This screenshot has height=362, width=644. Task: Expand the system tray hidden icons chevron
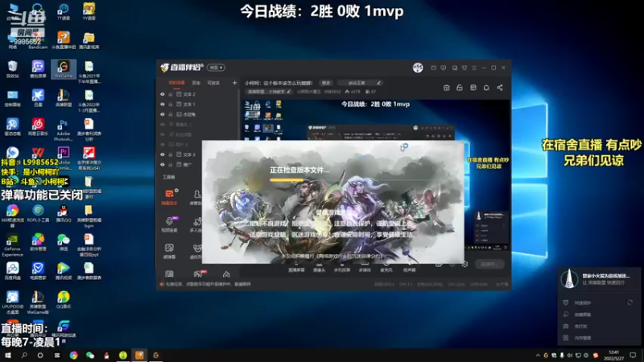pos(538,356)
